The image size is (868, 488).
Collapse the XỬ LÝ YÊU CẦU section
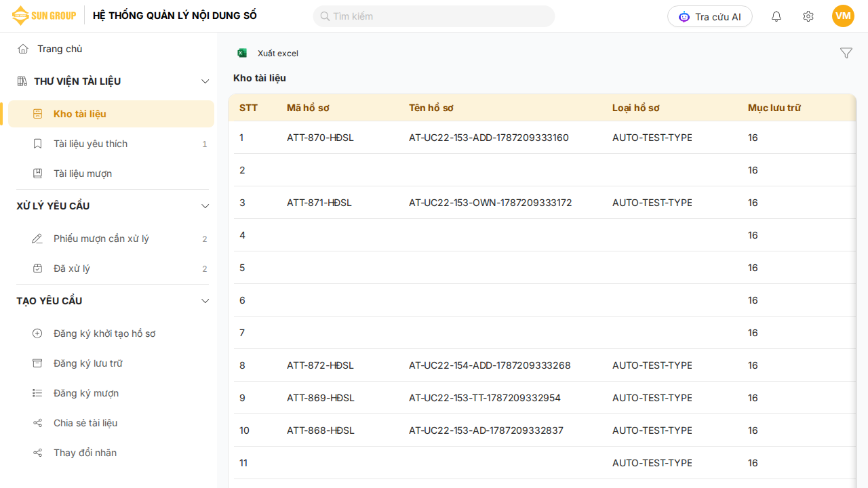pyautogui.click(x=205, y=206)
